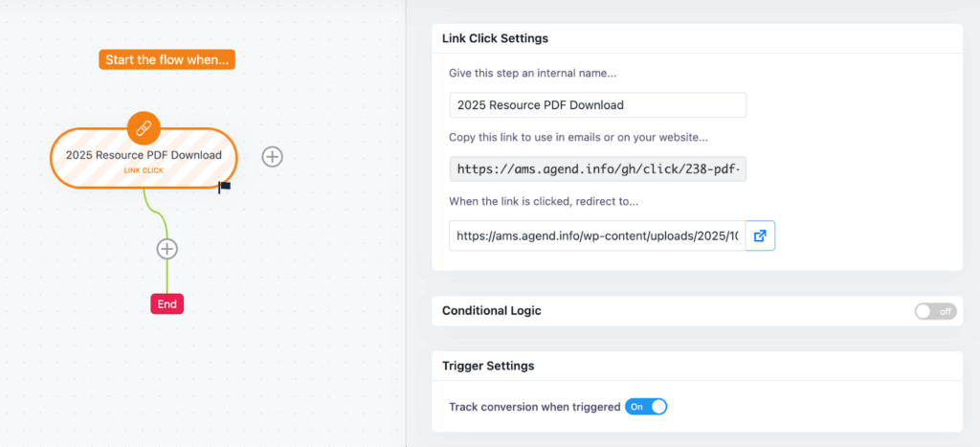Click the redirect URL input field
The width and height of the screenshot is (980, 447).
click(596, 235)
